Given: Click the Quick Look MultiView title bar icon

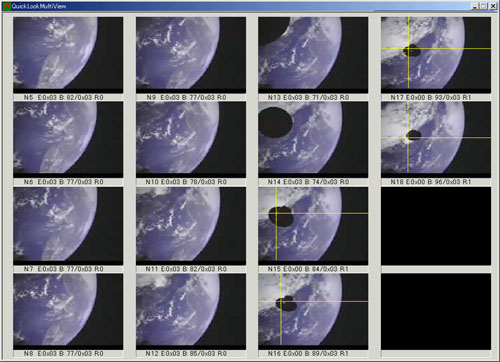Looking at the screenshot, I should pos(7,6).
